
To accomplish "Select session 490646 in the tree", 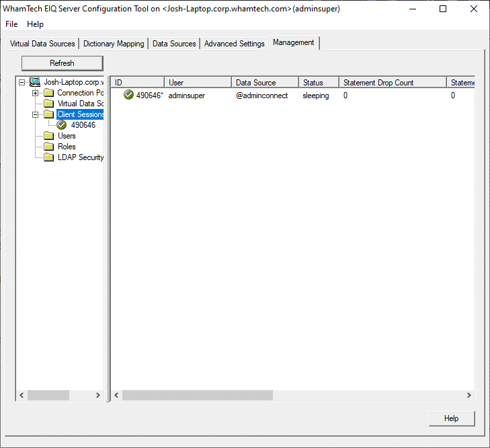I will 83,125.
